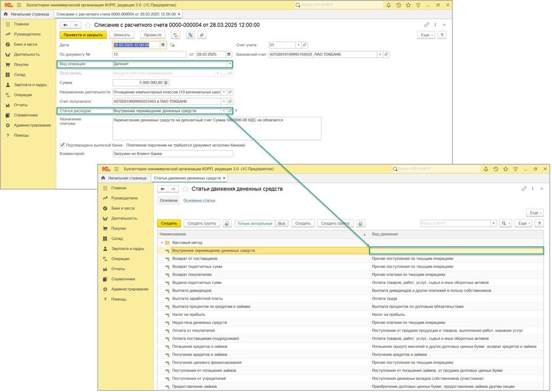
Task: Open Администрирование in the lower sidebar
Action: (x=130, y=289)
